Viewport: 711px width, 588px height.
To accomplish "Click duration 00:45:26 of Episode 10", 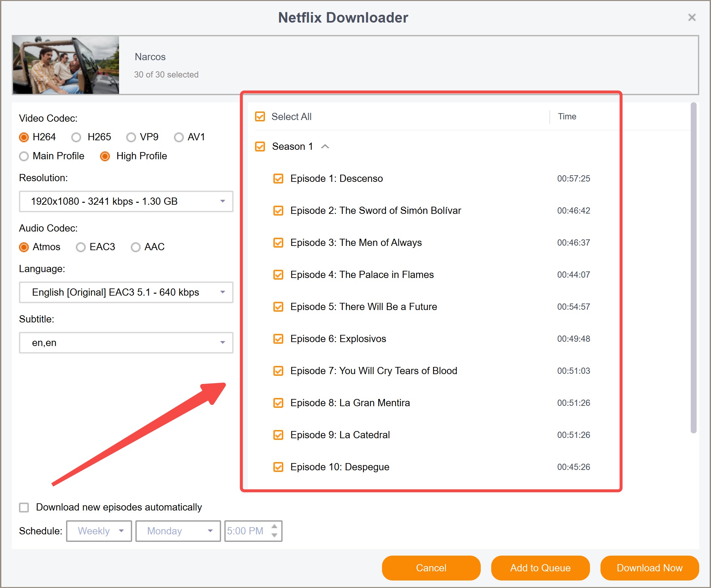I will click(x=574, y=467).
